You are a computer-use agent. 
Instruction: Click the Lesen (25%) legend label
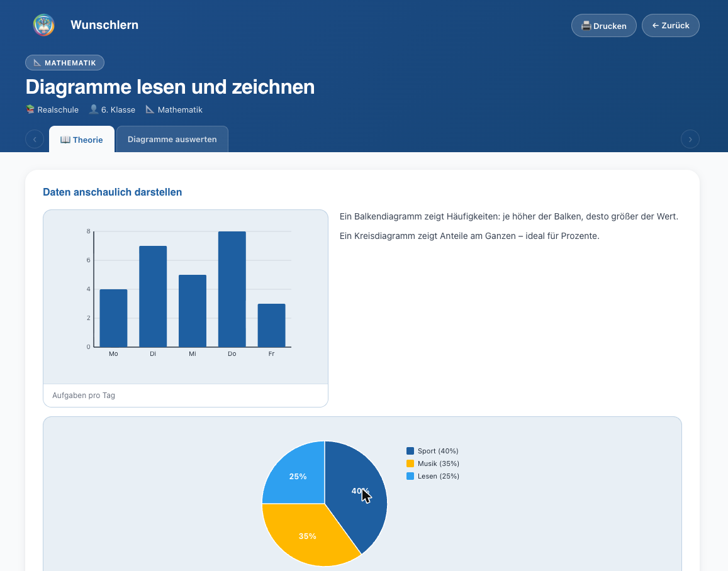(439, 476)
